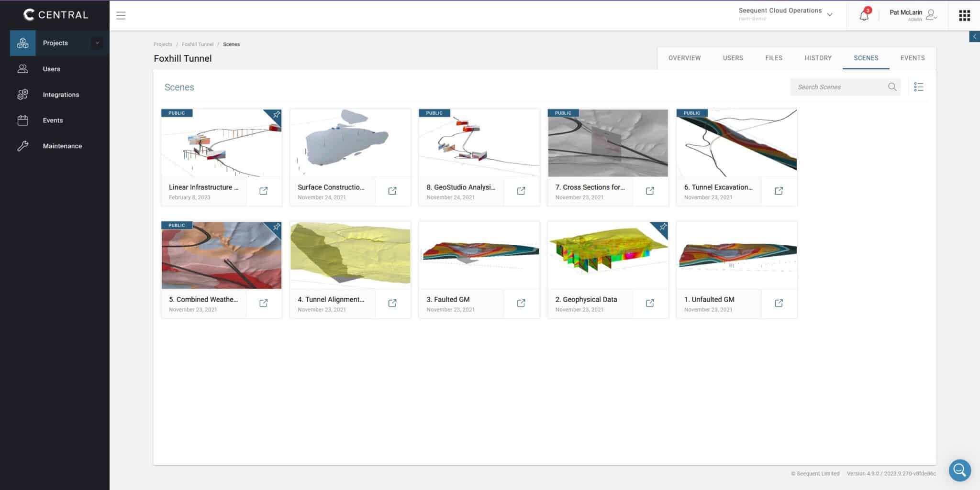
Task: Collapse the right side panel with the chevron
Action: coord(975,36)
